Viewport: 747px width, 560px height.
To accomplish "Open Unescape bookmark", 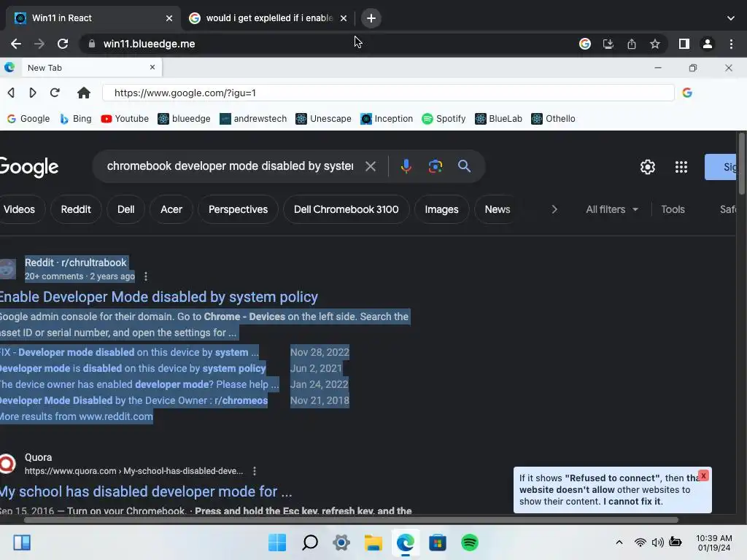I will (x=323, y=119).
